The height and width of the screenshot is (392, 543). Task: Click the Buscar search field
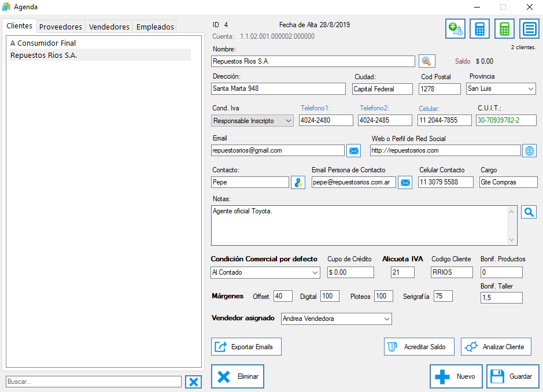(94, 382)
